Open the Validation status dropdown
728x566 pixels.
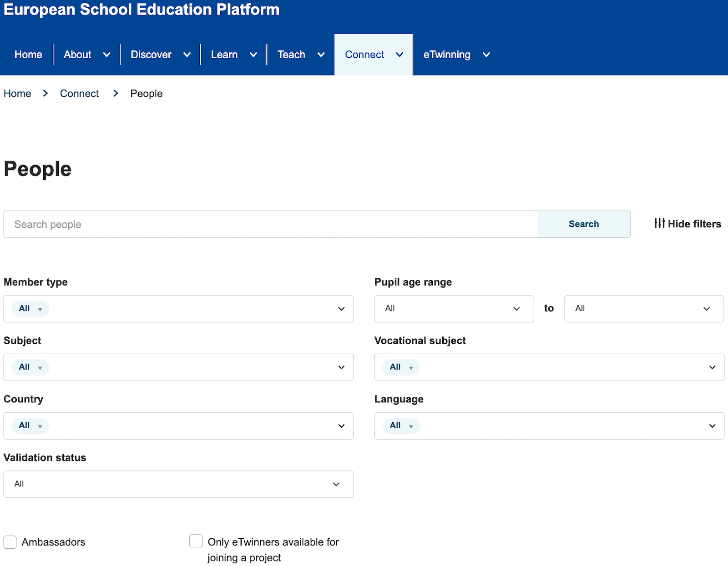[x=178, y=484]
